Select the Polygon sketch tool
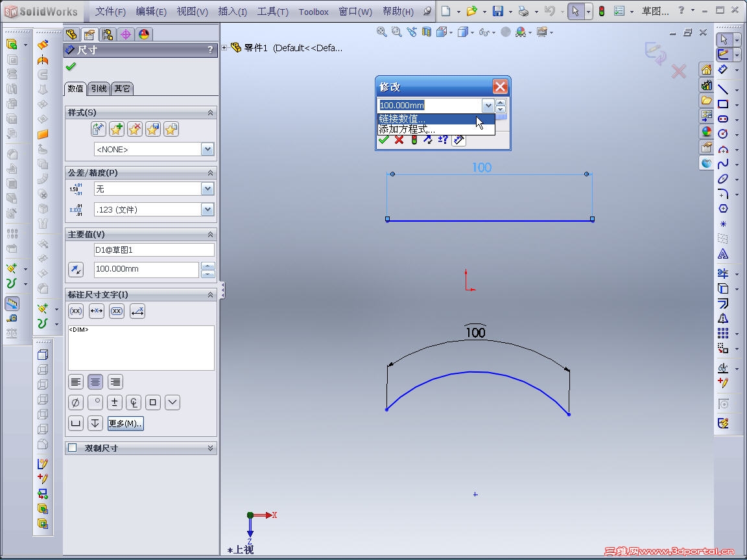747x560 pixels. click(x=723, y=209)
